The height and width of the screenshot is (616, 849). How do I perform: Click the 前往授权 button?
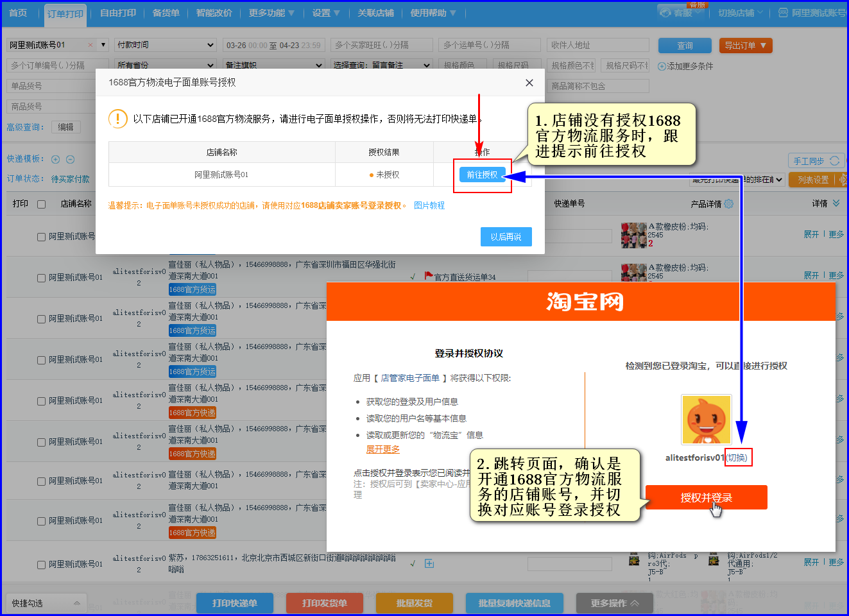(482, 175)
